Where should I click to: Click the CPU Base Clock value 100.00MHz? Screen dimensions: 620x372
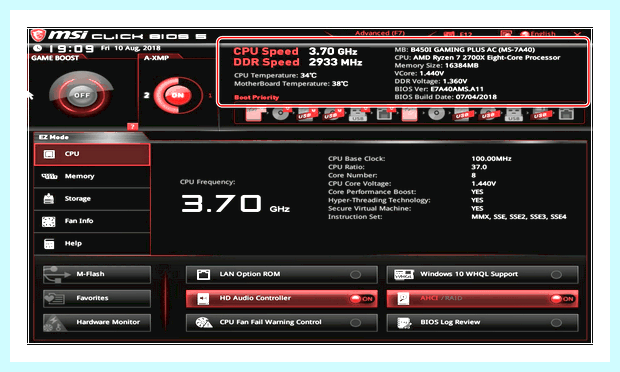click(491, 159)
